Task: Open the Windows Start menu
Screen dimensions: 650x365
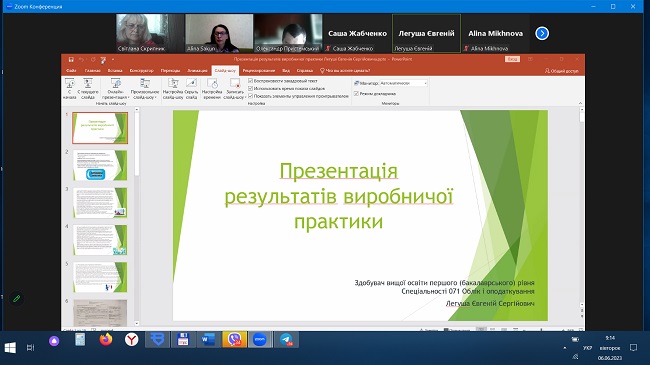Action: (10, 348)
